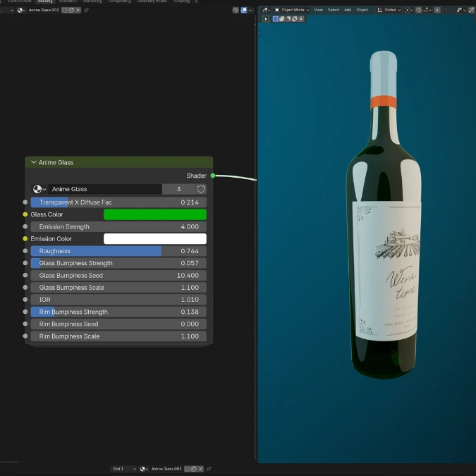The width and height of the screenshot is (476, 476).
Task: Click the Glass Bumpiness Seed field
Action: pyautogui.click(x=118, y=275)
